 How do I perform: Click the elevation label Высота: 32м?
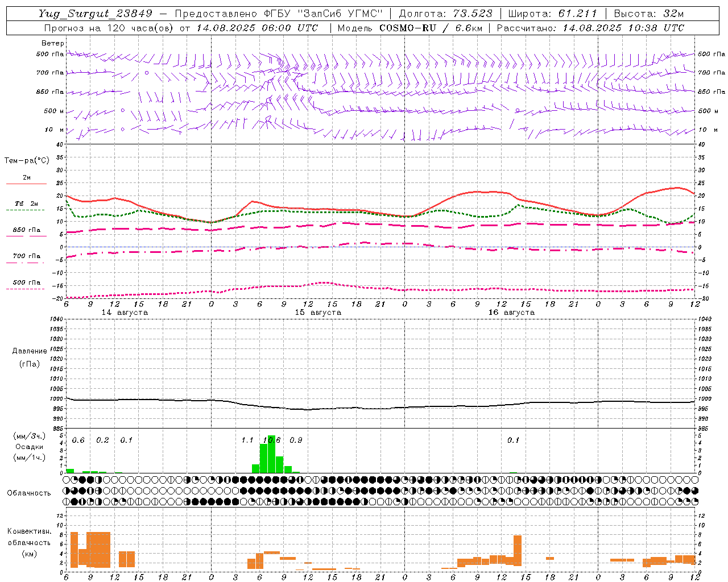tap(648, 14)
